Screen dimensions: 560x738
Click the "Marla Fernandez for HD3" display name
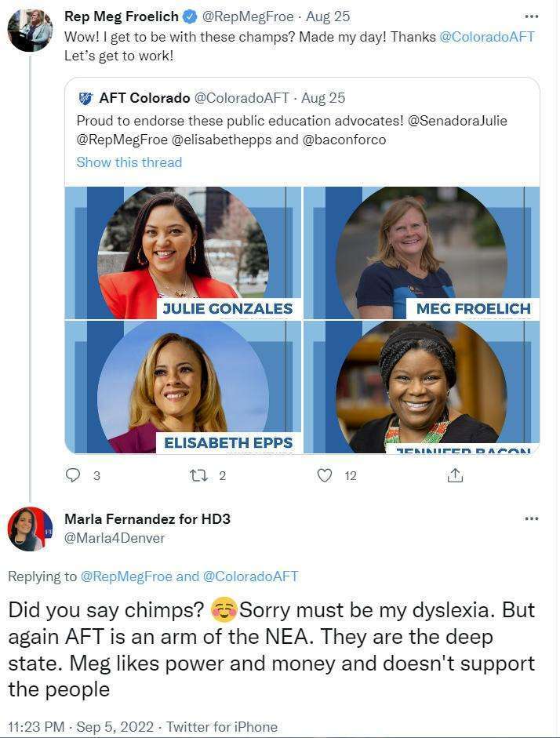pyautogui.click(x=147, y=519)
